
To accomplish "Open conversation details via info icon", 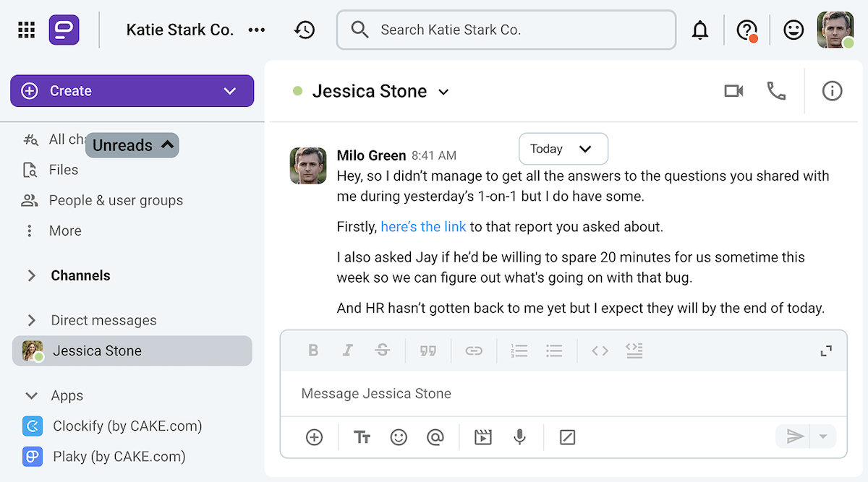I will tap(832, 91).
